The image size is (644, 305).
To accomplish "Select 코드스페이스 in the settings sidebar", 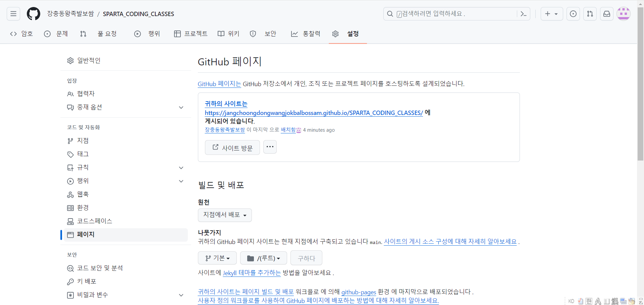I will point(126,221).
